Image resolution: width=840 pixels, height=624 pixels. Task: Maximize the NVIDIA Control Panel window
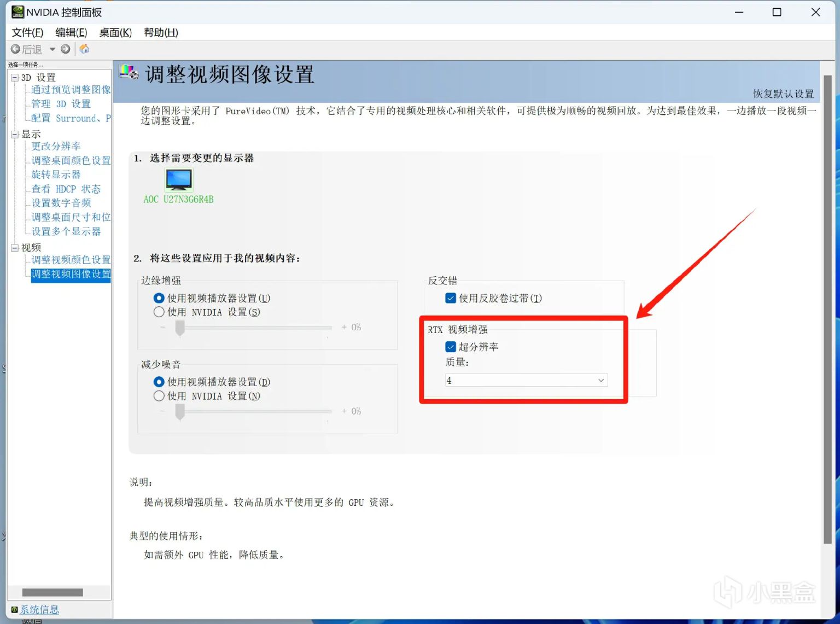tap(777, 12)
